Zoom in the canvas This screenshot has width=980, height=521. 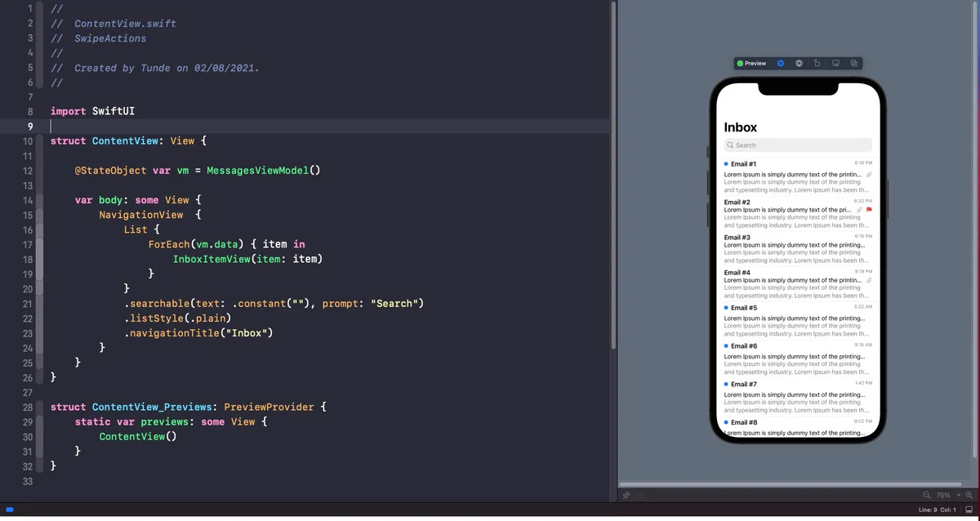(969, 495)
